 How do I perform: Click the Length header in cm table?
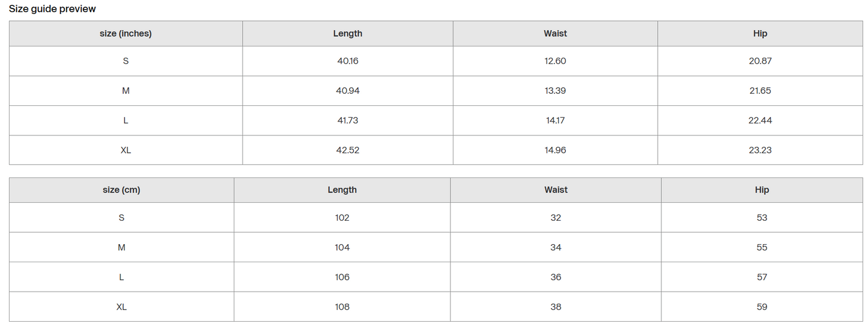point(342,190)
